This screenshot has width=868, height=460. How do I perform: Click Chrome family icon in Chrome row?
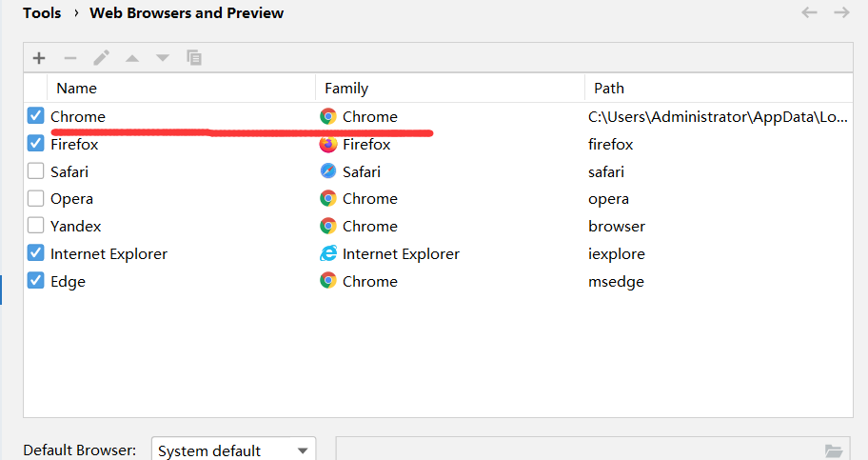tap(328, 116)
